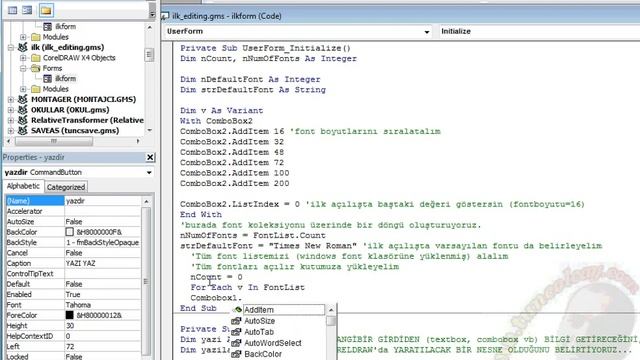The height and width of the screenshot is (360, 640).
Task: Click the OKULLAR project icon
Action: 23,110
